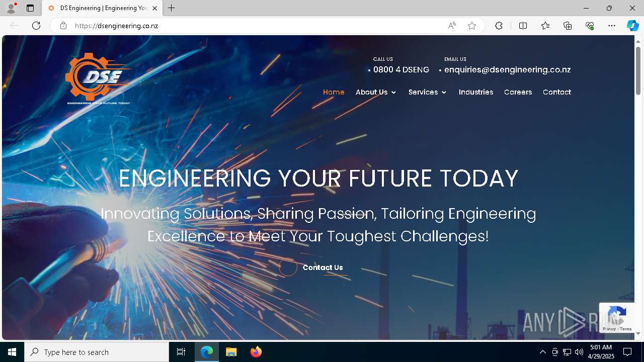Launch Firefox from taskbar

(256, 352)
